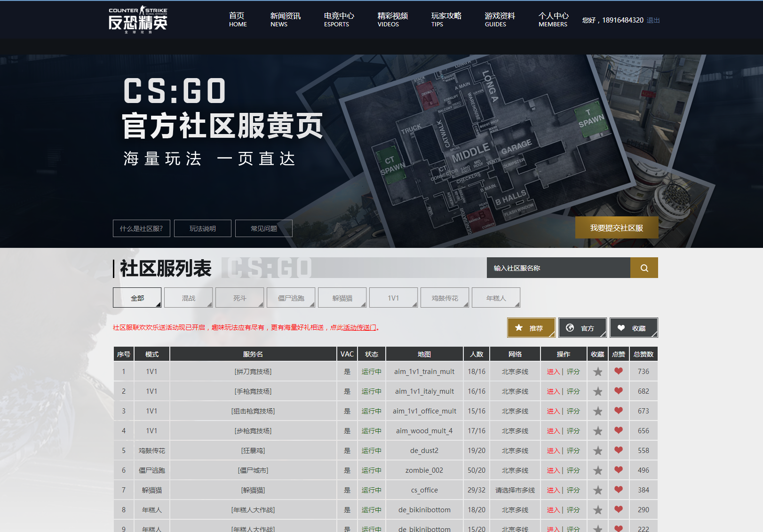Open the 电竞中心 ESPORTS menu

point(336,20)
